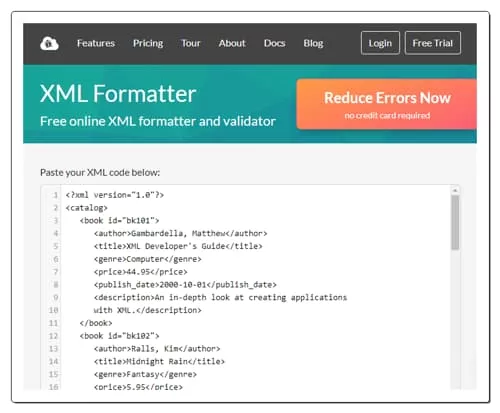Click the <book id="bk101"> line
This screenshot has height=413, width=500.
click(119, 221)
